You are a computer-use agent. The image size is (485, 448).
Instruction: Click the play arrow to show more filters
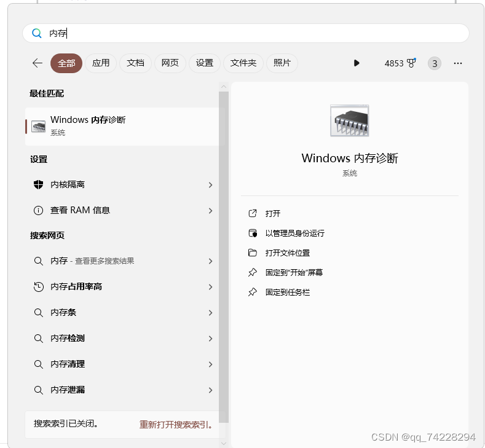click(357, 63)
